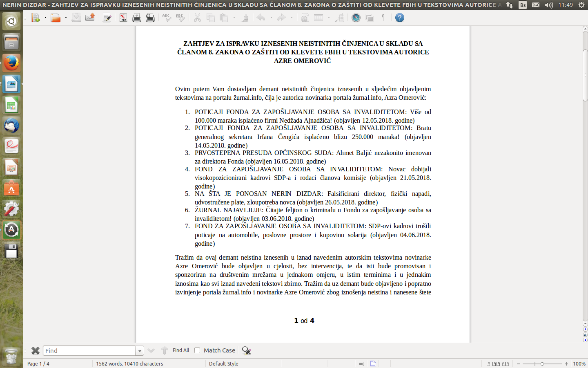Click the greyed Save document icon

76,18
